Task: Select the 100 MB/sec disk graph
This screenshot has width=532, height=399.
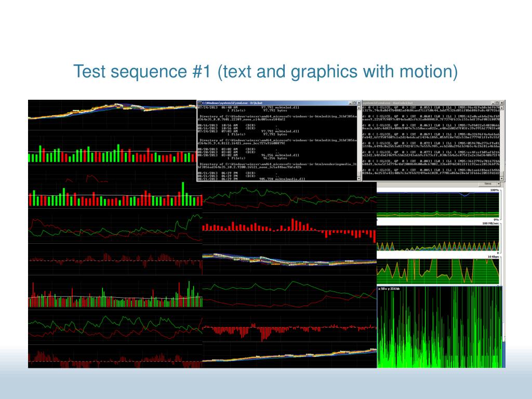Action: (x=438, y=238)
